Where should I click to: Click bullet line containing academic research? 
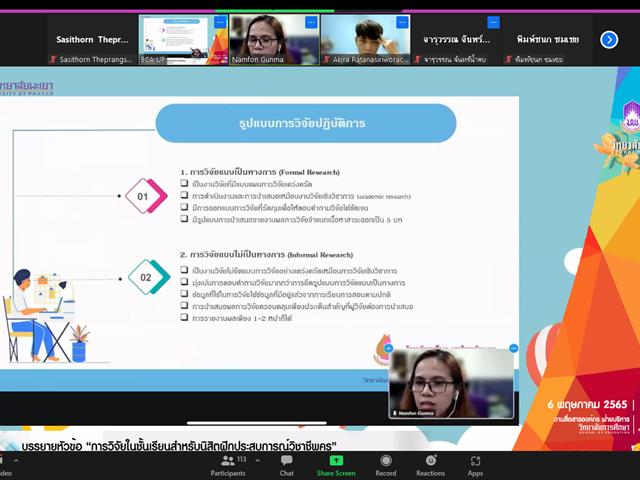pos(296,196)
